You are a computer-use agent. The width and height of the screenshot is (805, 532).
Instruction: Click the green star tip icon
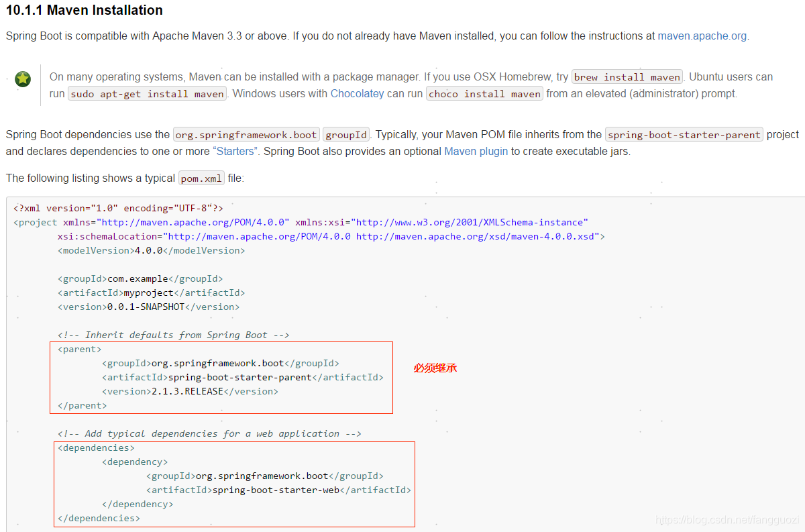23,79
